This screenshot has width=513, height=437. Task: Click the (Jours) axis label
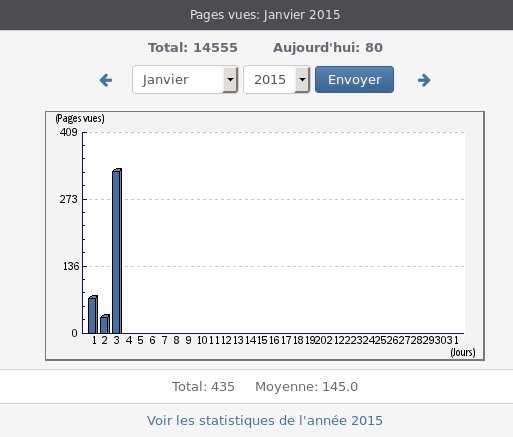[x=463, y=352]
